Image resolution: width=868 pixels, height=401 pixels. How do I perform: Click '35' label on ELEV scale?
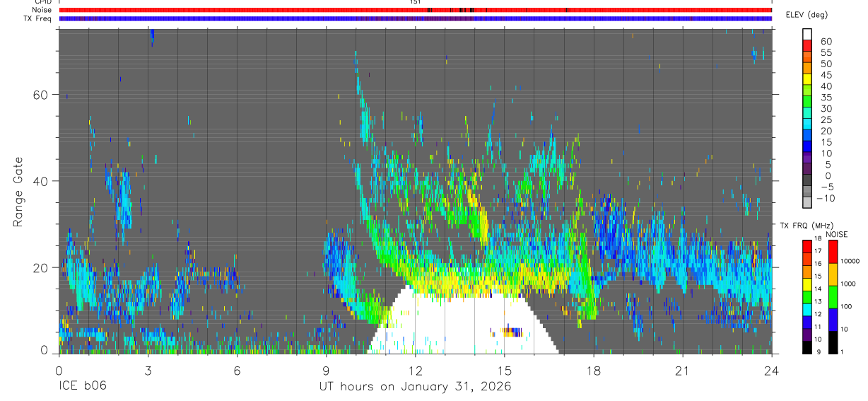[826, 98]
